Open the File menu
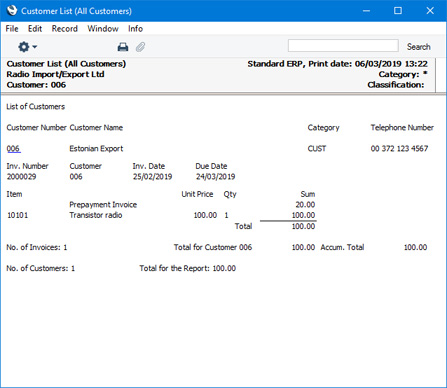447x388 pixels. point(12,29)
